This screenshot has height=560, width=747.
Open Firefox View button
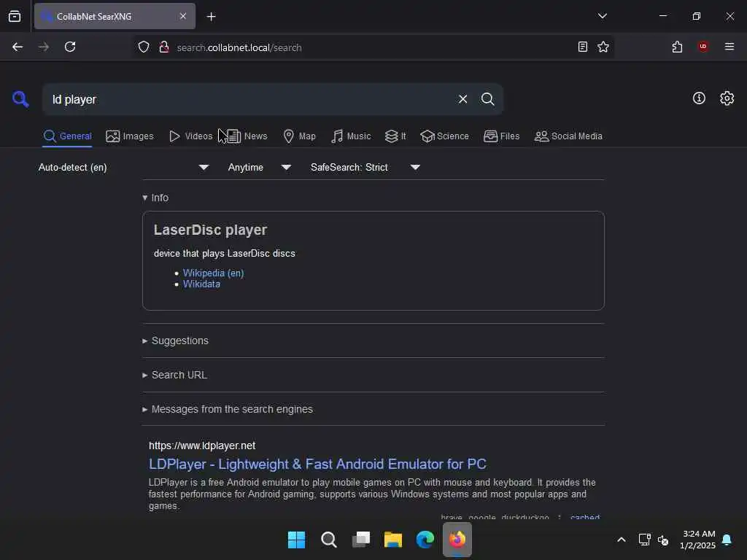[x=15, y=16]
